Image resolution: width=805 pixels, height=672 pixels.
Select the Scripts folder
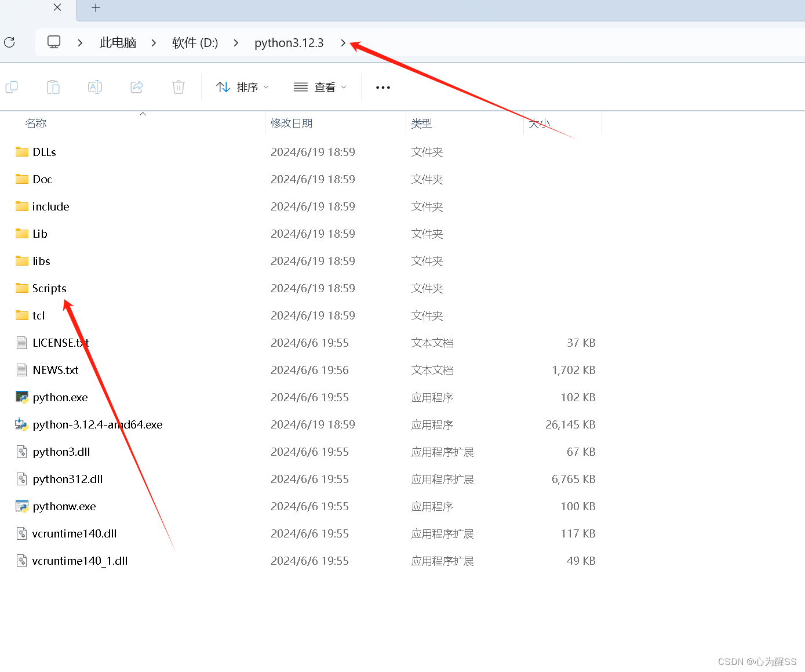49,288
